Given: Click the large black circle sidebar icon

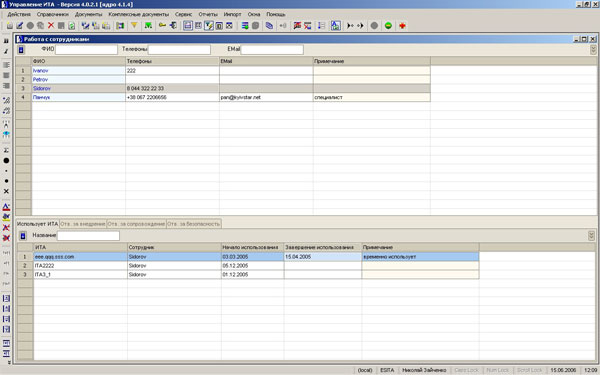Looking at the screenshot, I should 6,160.
